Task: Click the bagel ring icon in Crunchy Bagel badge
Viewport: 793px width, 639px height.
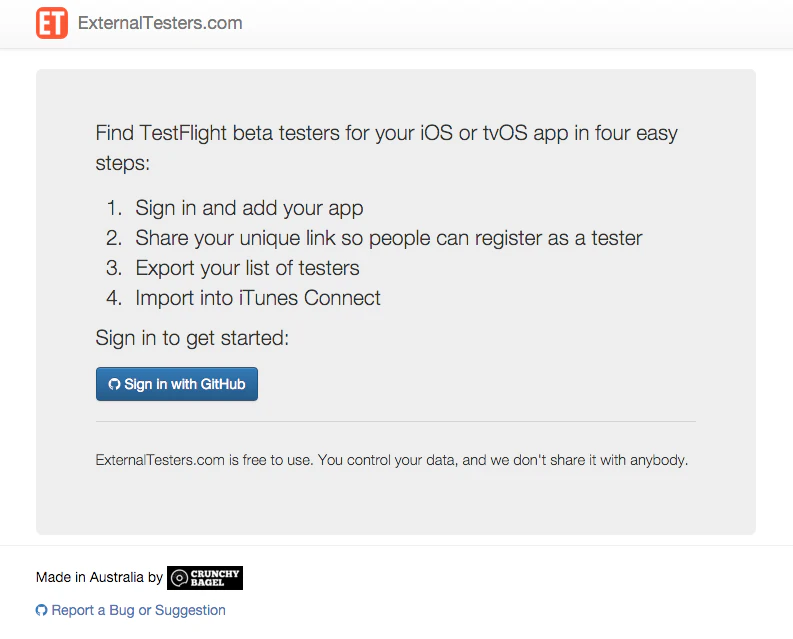Action: point(179,578)
